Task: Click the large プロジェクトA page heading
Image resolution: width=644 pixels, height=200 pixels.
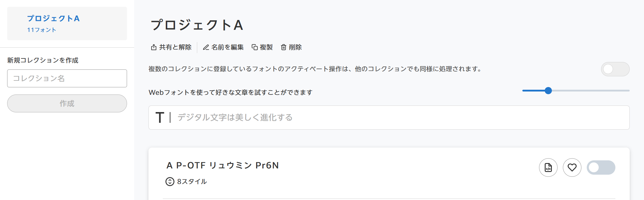Action: click(x=197, y=25)
